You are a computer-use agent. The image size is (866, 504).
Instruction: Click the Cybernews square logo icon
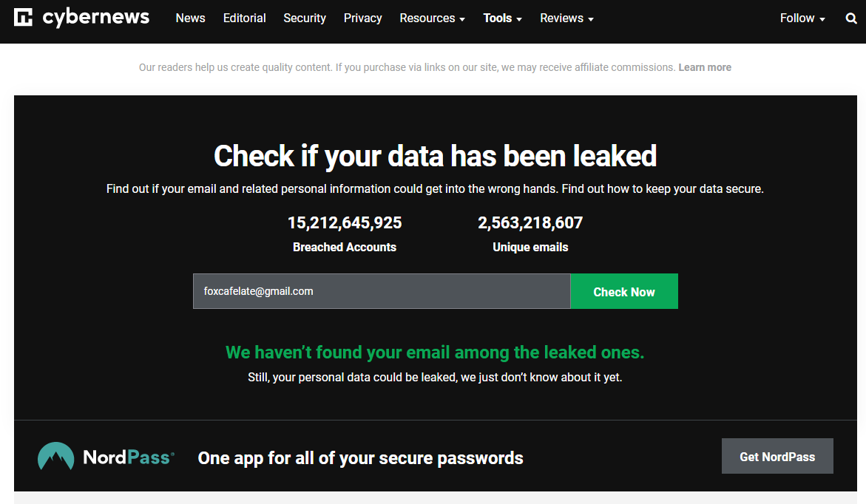pyautogui.click(x=23, y=17)
